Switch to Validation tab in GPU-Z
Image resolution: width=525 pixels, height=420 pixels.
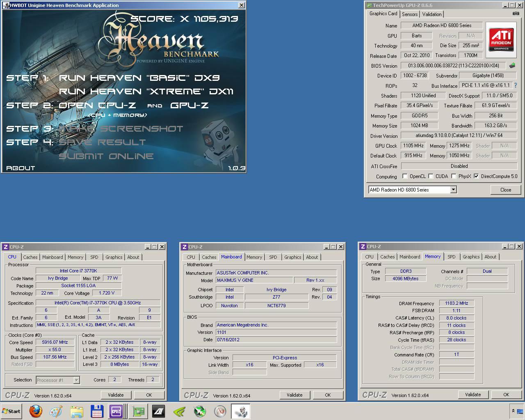[432, 14]
